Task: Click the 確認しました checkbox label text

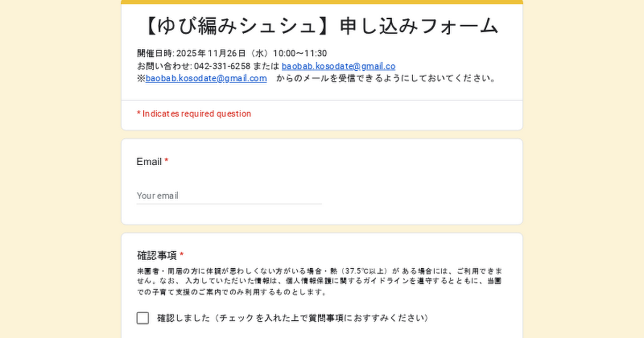Action: click(x=293, y=318)
